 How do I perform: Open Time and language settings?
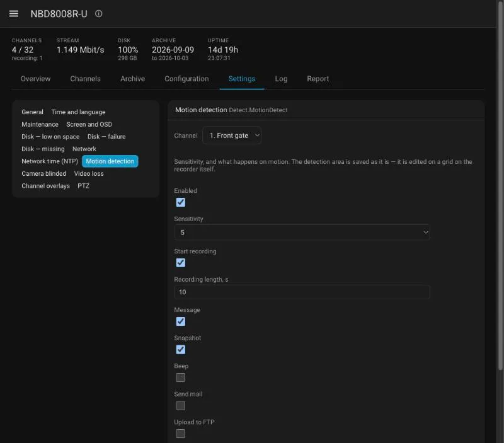pyautogui.click(x=78, y=112)
